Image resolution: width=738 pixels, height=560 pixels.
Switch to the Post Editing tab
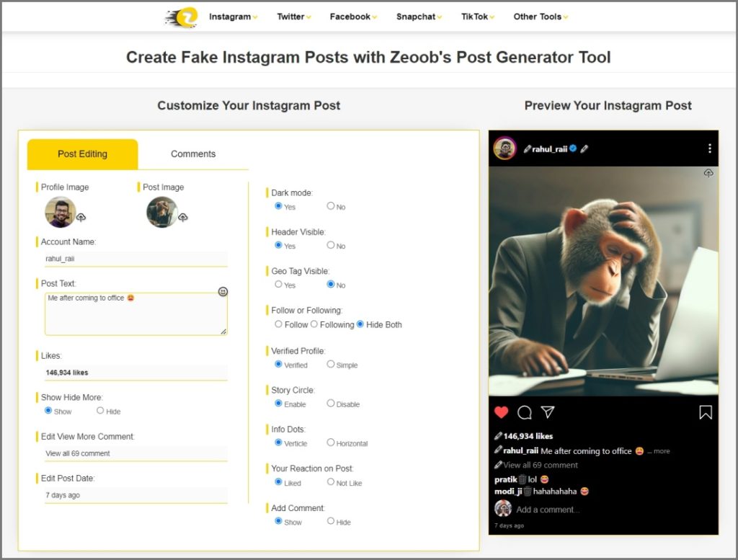click(x=82, y=154)
